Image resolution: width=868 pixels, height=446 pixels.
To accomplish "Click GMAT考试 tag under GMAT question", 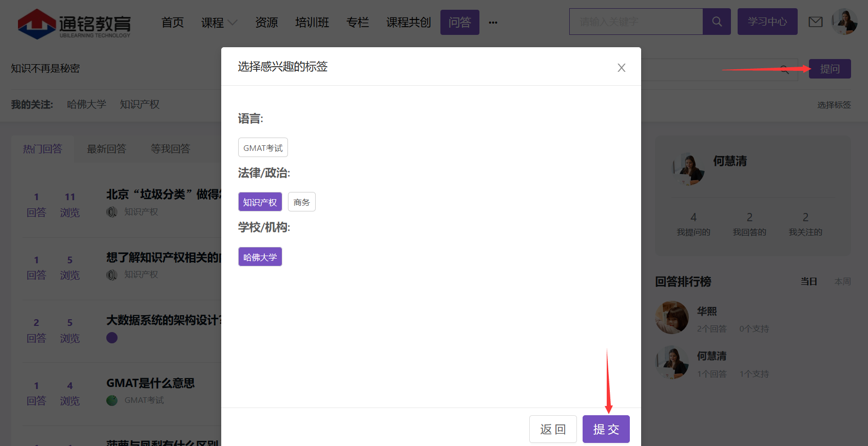I will (144, 400).
